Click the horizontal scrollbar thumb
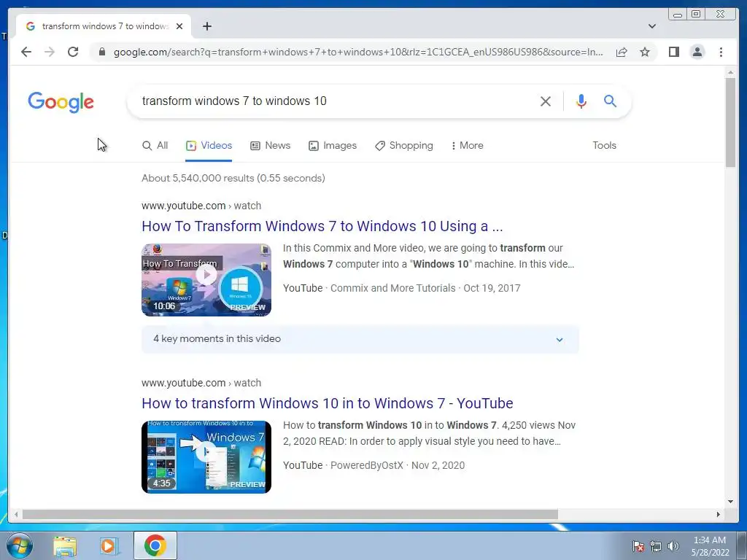Image resolution: width=747 pixels, height=560 pixels. click(290, 514)
